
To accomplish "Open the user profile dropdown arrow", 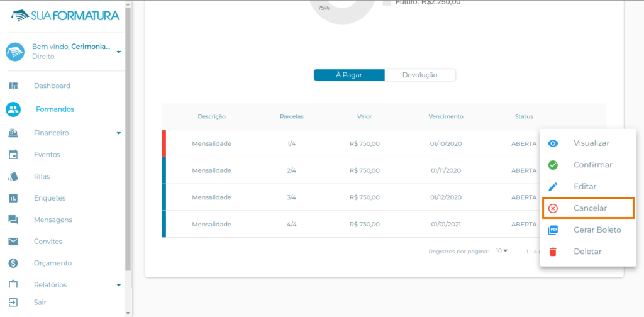I will click(119, 52).
